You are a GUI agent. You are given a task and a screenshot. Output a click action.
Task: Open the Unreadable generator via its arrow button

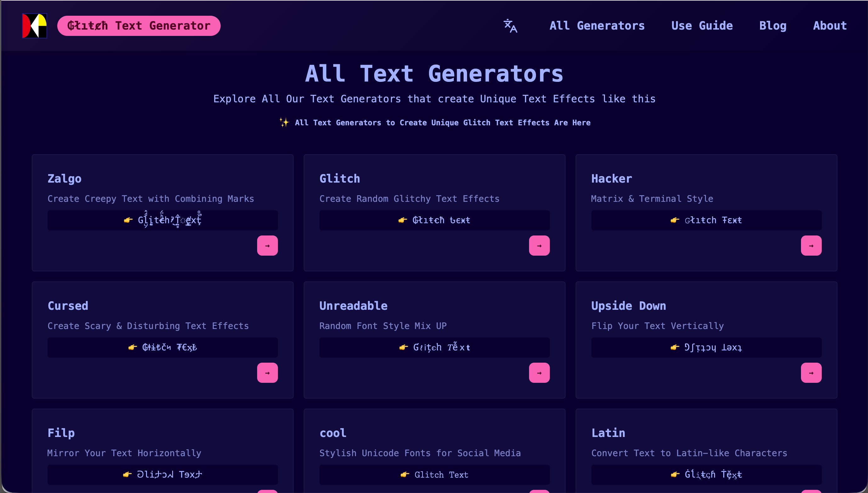[x=539, y=372]
